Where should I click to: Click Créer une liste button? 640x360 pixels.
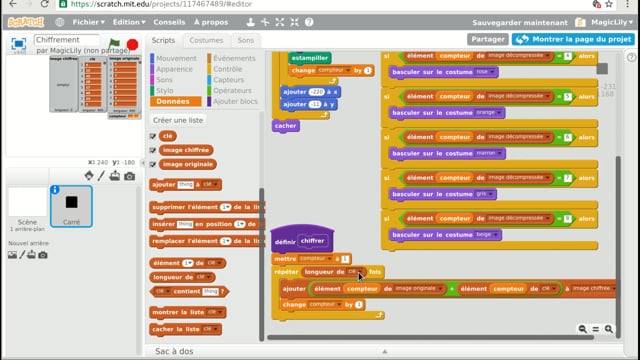tap(178, 120)
